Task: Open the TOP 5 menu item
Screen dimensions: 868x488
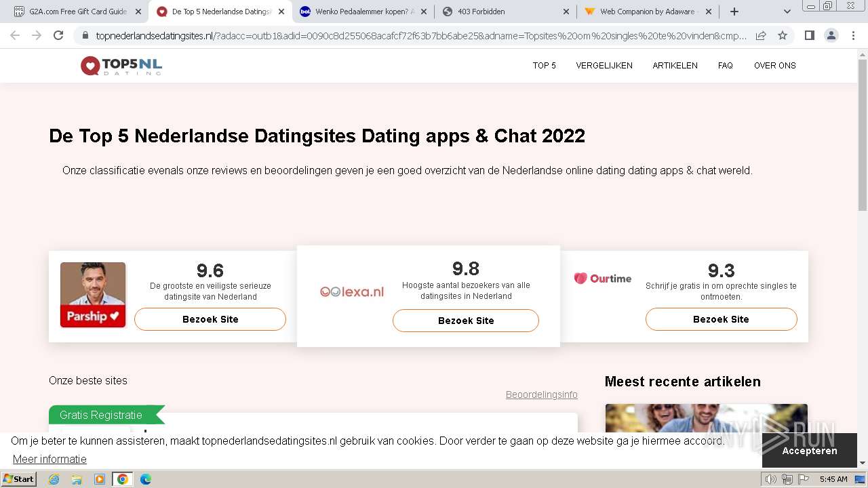Action: 544,66
